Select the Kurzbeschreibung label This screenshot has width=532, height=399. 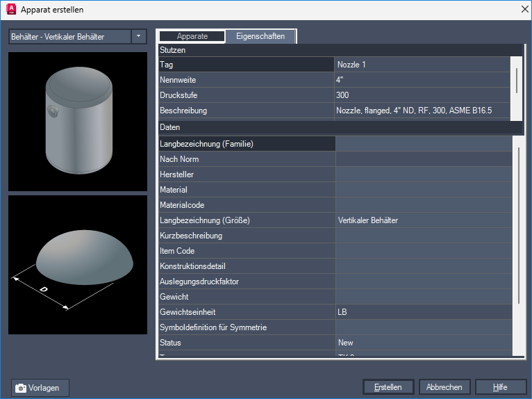(x=247, y=236)
